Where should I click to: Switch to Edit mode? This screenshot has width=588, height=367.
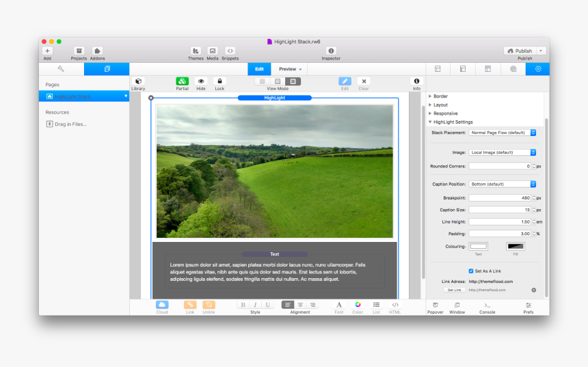click(259, 69)
